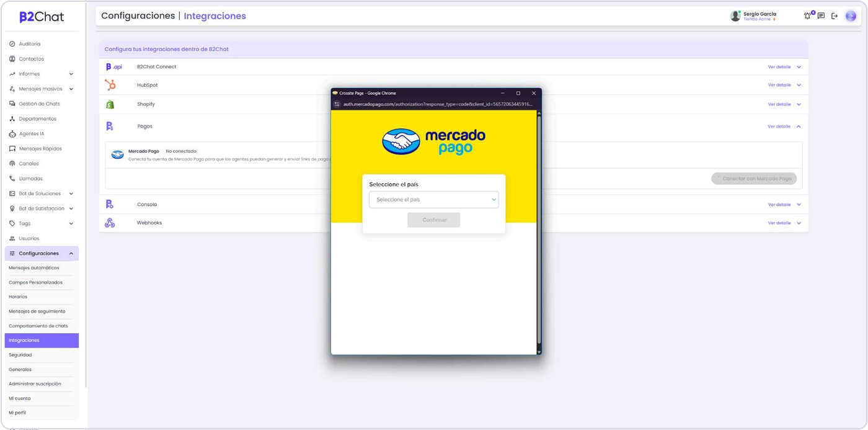The width and height of the screenshot is (868, 430).
Task: Click the Shopify bag icon
Action: pos(110,104)
